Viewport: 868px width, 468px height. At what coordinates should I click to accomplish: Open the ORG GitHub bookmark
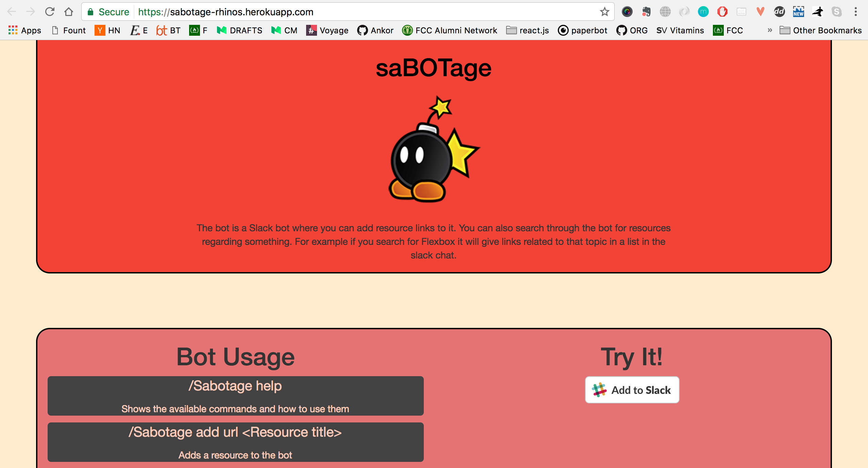(632, 30)
